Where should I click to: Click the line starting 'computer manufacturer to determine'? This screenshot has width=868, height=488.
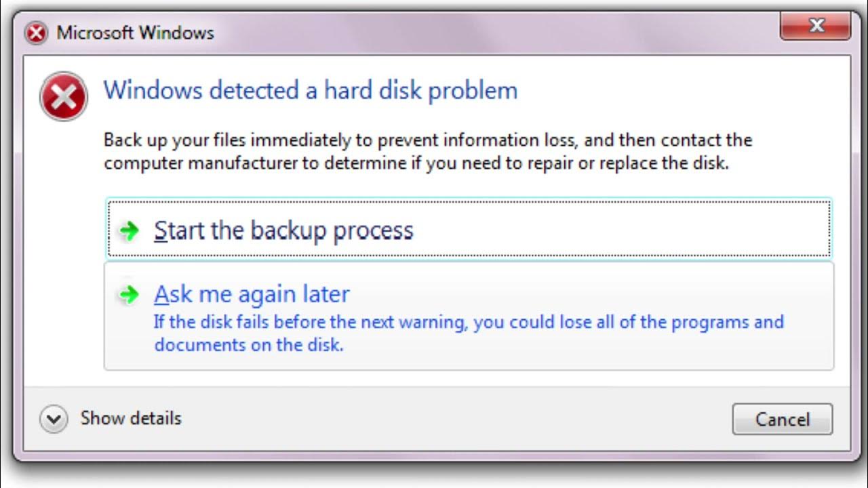(416, 163)
